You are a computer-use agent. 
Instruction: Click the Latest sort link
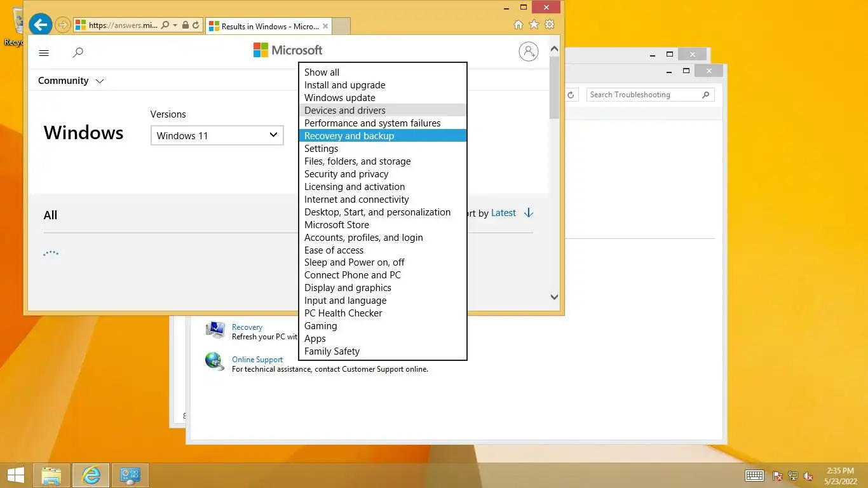pyautogui.click(x=503, y=213)
